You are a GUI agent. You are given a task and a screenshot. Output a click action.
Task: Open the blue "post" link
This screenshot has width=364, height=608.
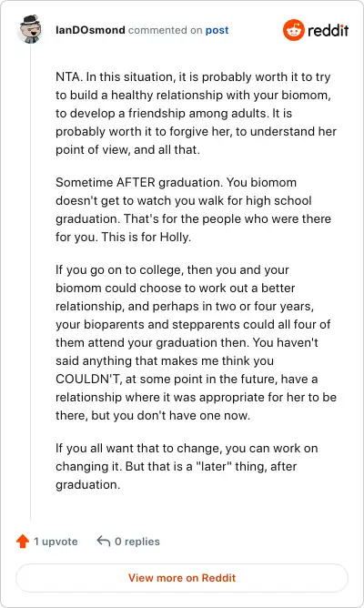click(x=217, y=30)
